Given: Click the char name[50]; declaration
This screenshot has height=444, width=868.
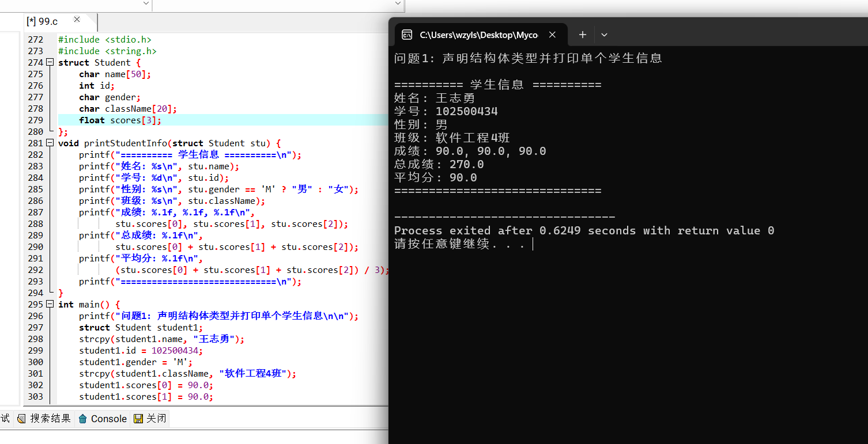Looking at the screenshot, I should (x=115, y=74).
